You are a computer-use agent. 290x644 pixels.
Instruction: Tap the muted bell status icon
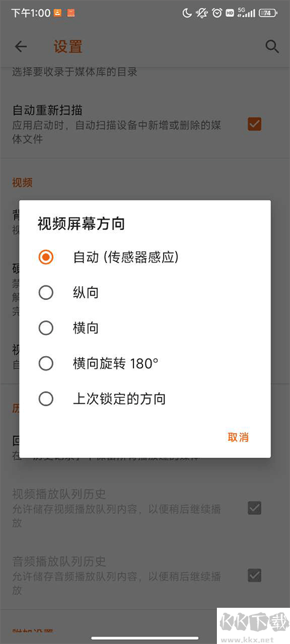202,13
